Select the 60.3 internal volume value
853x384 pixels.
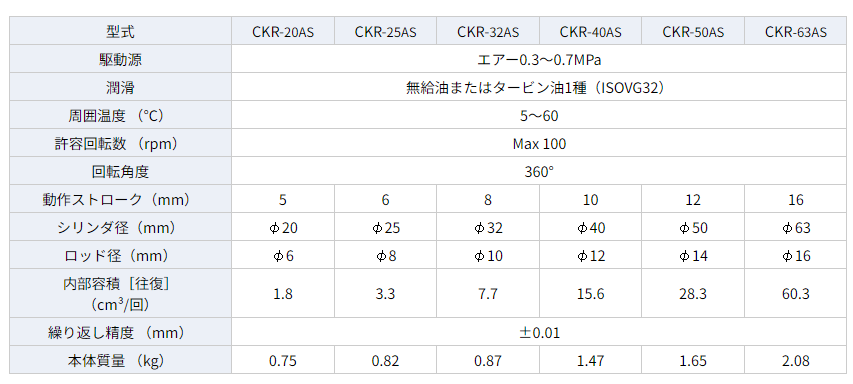[795, 294]
